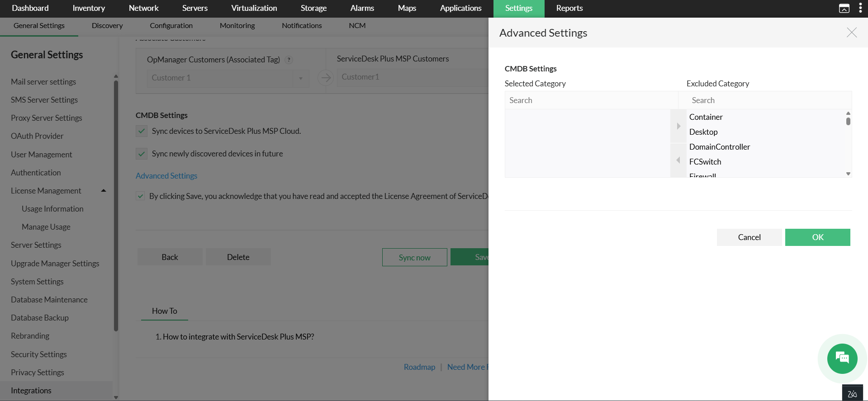
Task: Open the Discovery tab
Action: pos(107,26)
